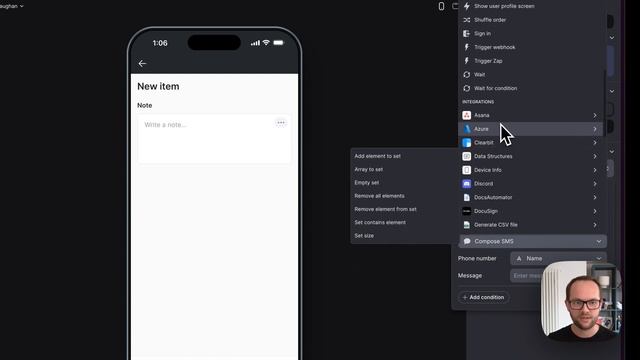Open the account name dropdown at top left

point(11,6)
